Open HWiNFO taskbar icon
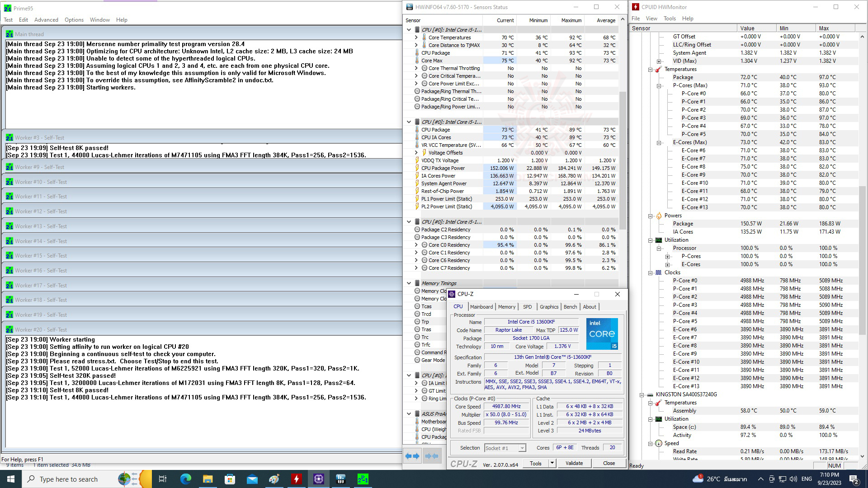The image size is (868, 488). pos(340,479)
